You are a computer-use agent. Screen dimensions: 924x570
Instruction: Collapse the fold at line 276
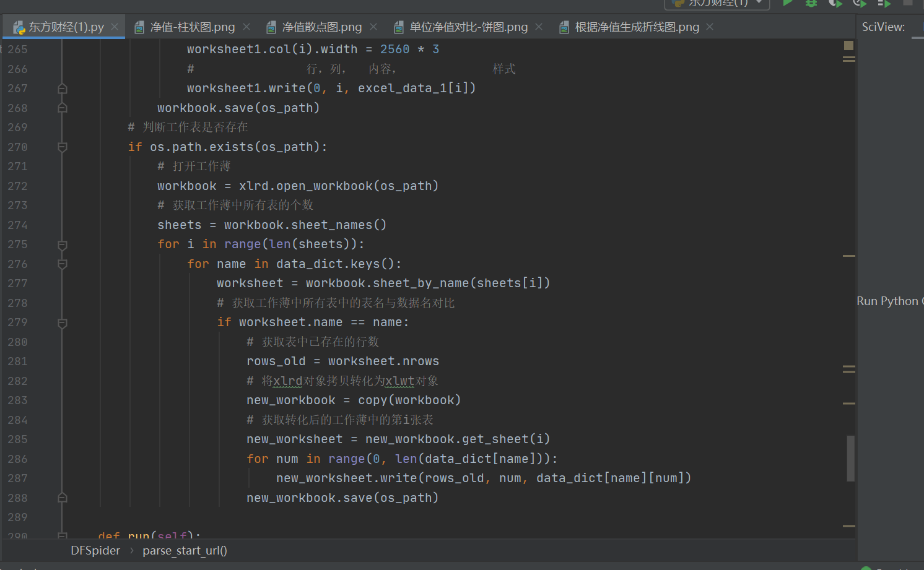point(62,264)
